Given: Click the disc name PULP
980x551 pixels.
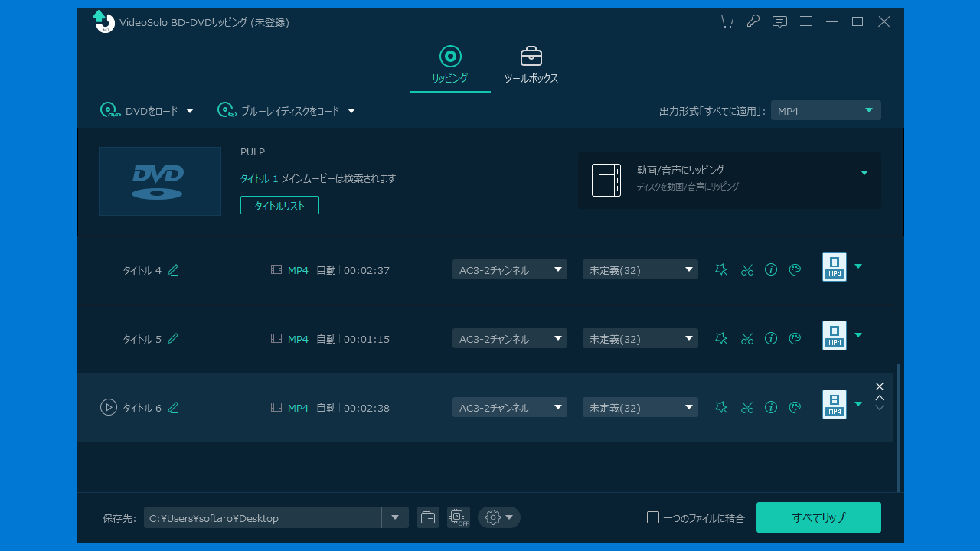Looking at the screenshot, I should [253, 152].
